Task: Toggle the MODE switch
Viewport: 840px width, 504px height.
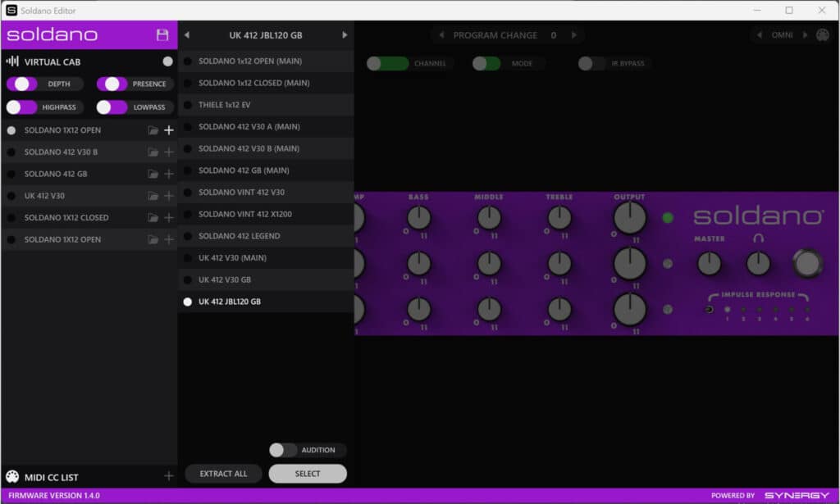Action: coord(486,64)
